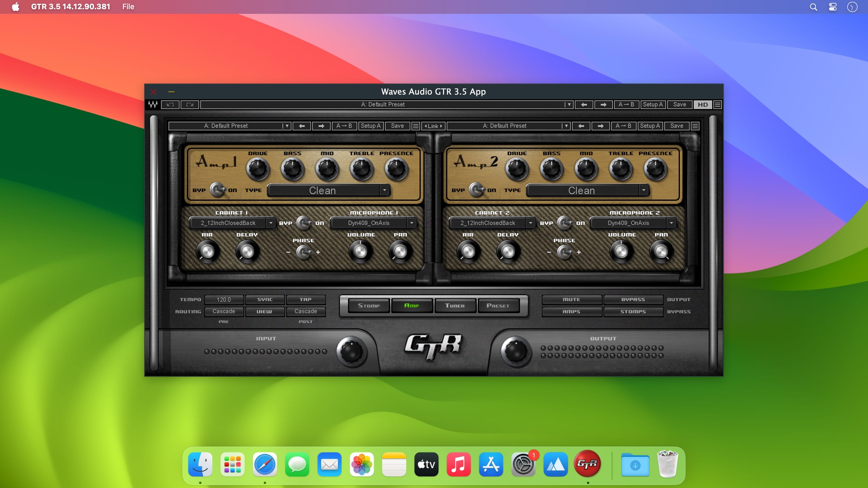Toggle Cabinet 2 bypass/on switch
868x488 pixels.
pos(564,223)
